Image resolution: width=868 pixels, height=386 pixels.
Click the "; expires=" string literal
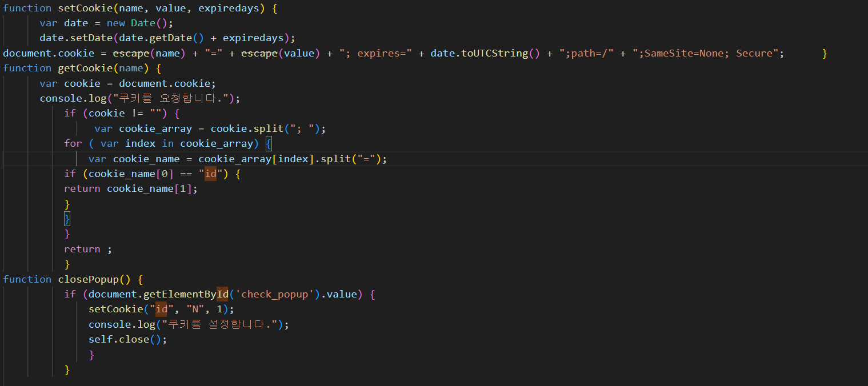click(x=375, y=53)
